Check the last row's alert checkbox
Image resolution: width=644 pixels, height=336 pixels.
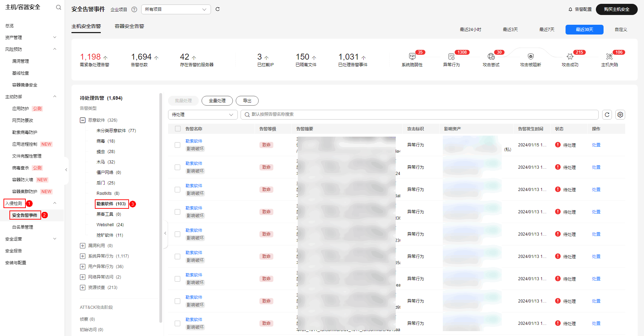pyautogui.click(x=177, y=323)
